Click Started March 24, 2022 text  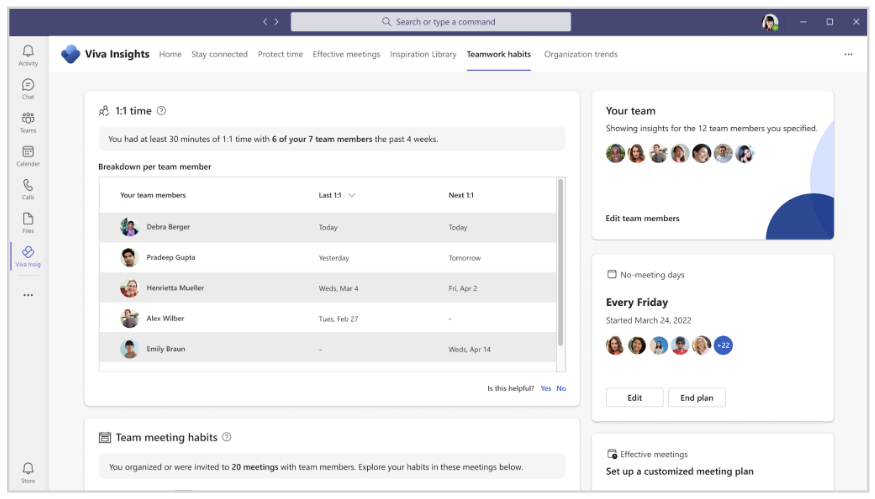pos(648,320)
